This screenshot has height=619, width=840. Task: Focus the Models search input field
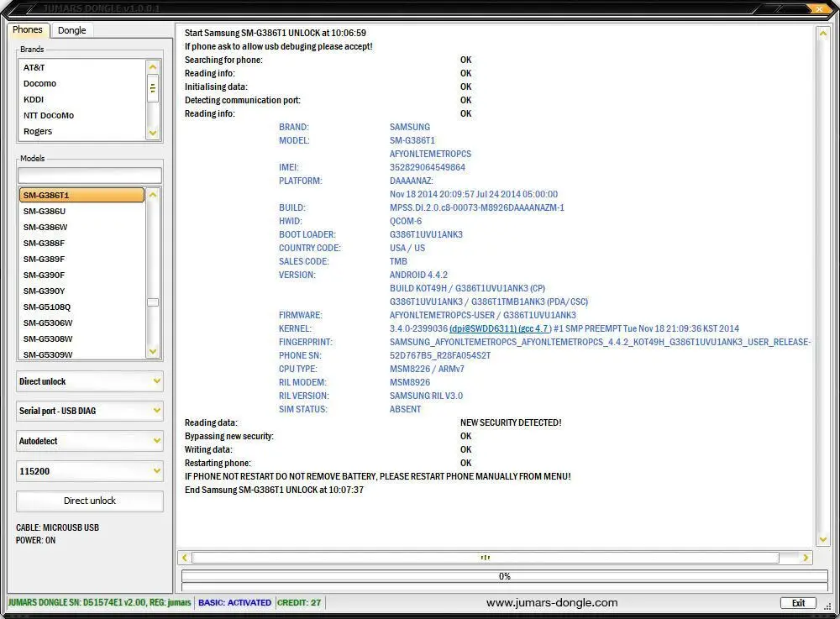[90, 176]
